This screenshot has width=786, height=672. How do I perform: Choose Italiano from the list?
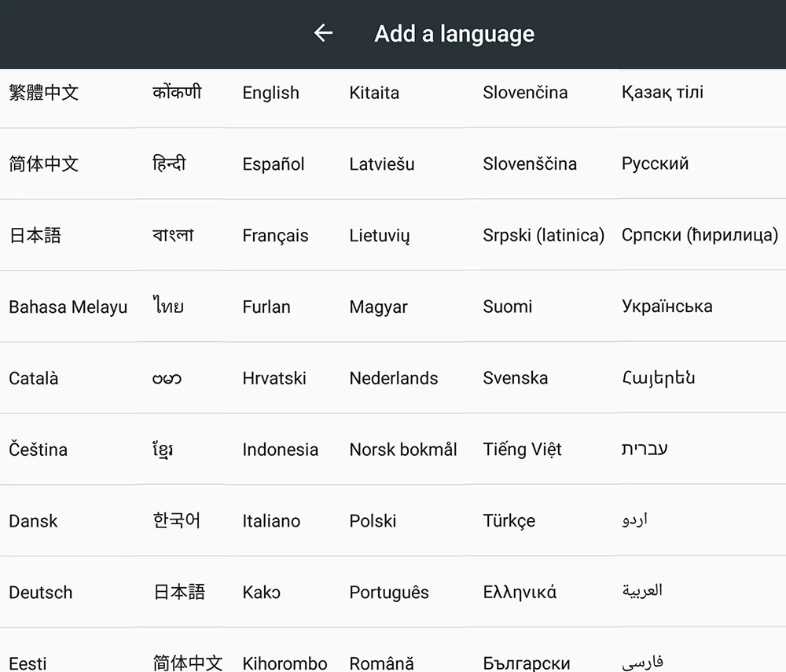tap(271, 520)
